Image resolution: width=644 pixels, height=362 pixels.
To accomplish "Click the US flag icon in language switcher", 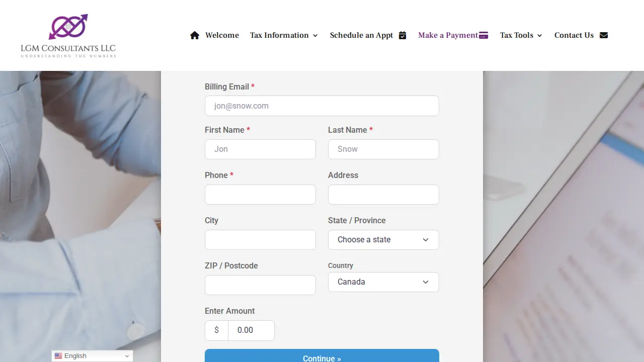I will tap(58, 356).
